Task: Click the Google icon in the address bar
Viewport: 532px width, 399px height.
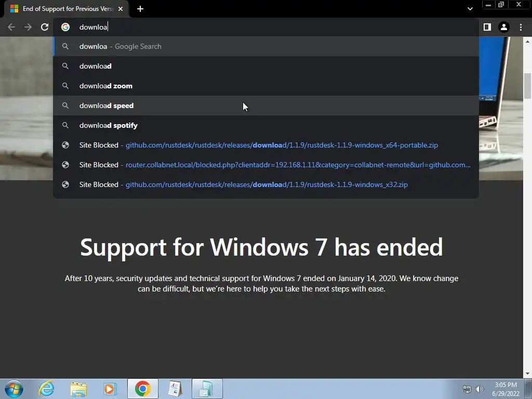Action: point(65,27)
